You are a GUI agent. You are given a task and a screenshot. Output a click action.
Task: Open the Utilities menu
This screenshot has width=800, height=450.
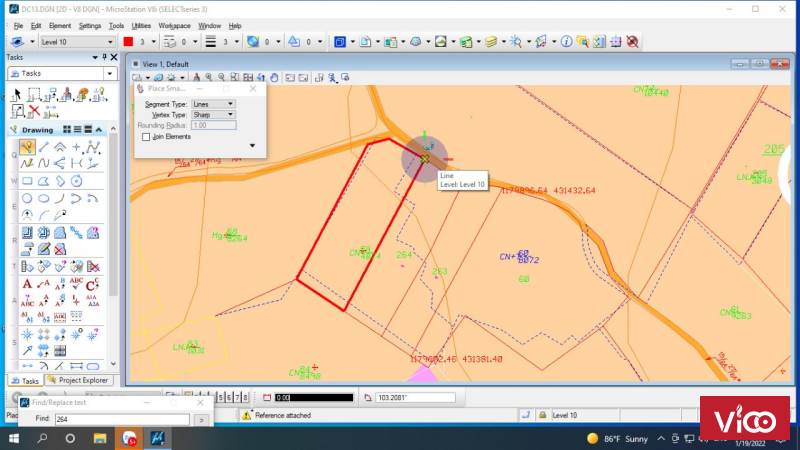(x=141, y=26)
